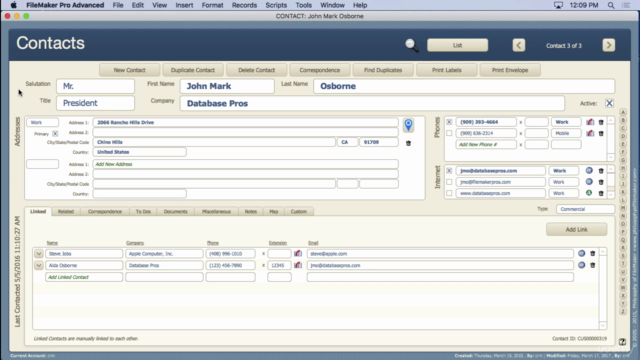The image size is (640, 360).
Task: Click the Add Linked Contact field
Action: (x=84, y=277)
